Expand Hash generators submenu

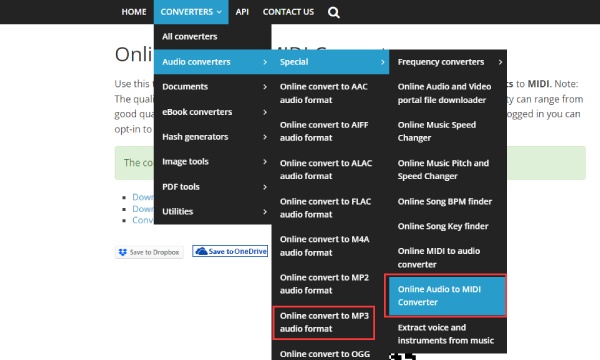[x=212, y=137]
